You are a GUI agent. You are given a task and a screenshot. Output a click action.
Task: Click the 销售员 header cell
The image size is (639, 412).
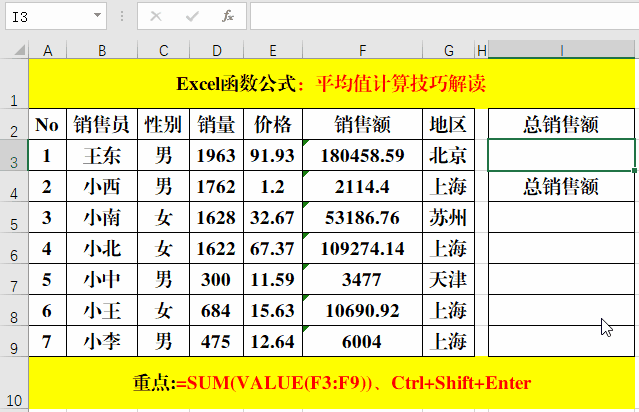coord(102,124)
